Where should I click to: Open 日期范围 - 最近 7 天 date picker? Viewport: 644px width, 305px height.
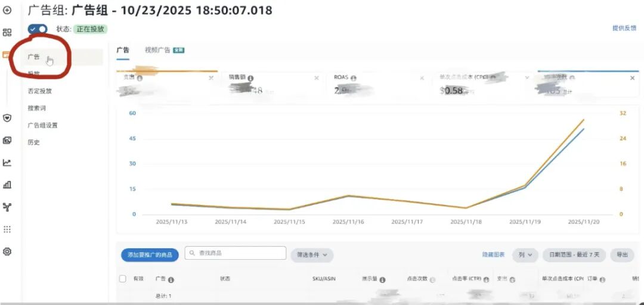[574, 255]
